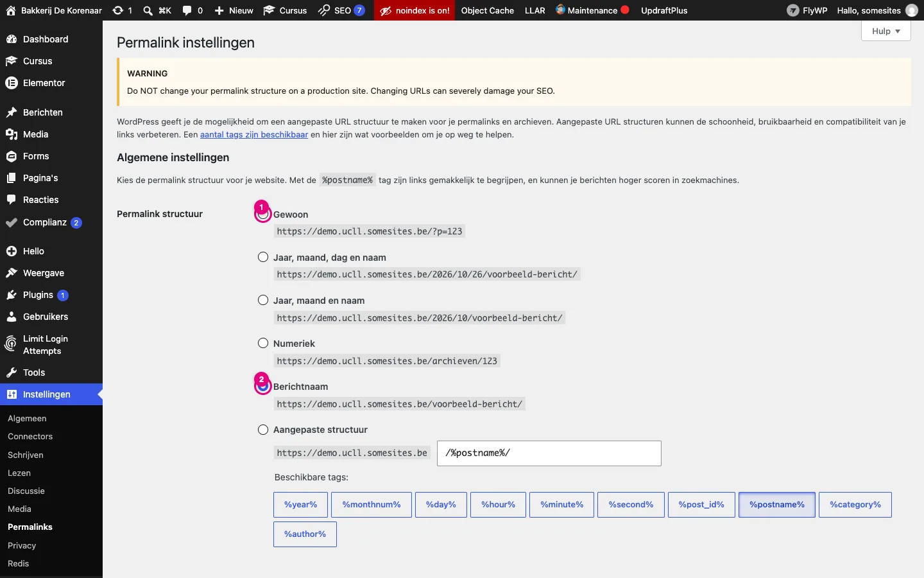The width and height of the screenshot is (924, 578).
Task: Click the Object Cache admin bar item
Action: [x=488, y=10]
